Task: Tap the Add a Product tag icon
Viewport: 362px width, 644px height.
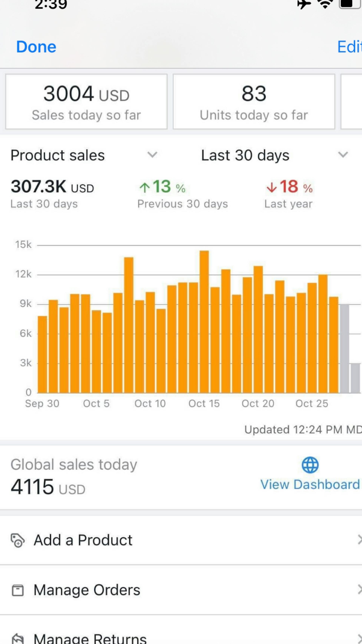Action: (18, 540)
